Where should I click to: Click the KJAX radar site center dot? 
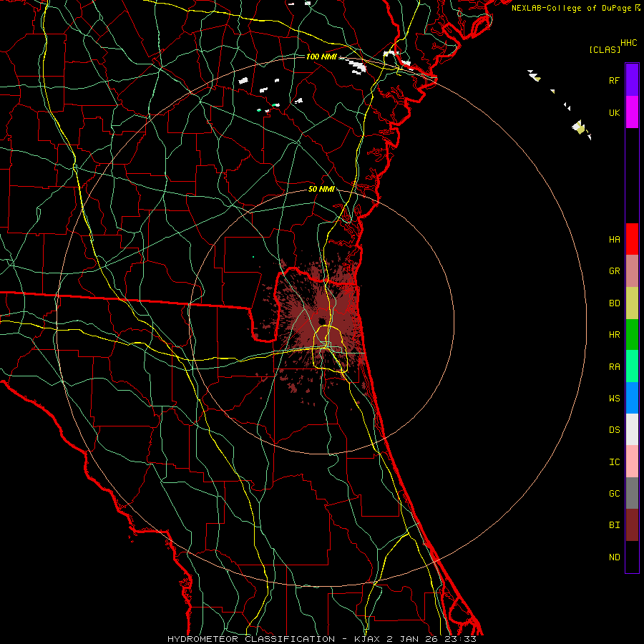(322, 321)
